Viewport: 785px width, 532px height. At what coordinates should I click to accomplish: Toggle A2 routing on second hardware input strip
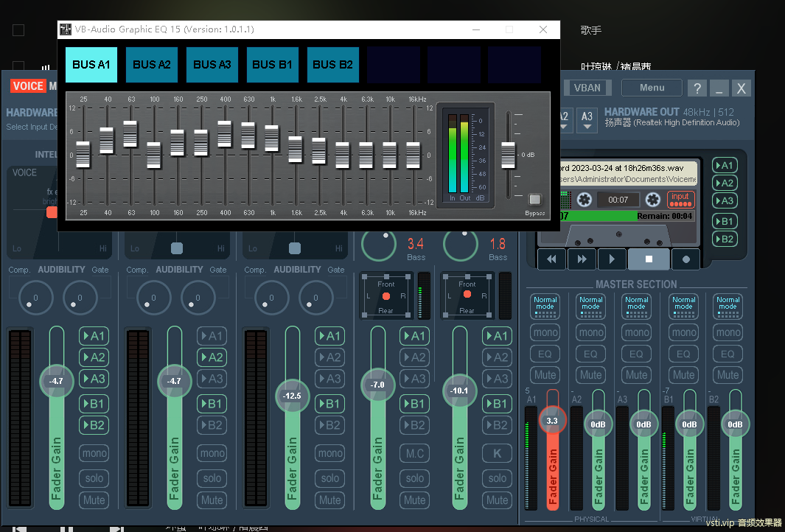click(x=212, y=357)
